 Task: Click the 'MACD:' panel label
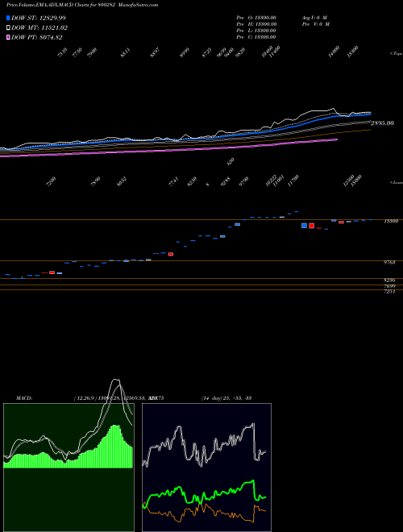click(x=24, y=398)
